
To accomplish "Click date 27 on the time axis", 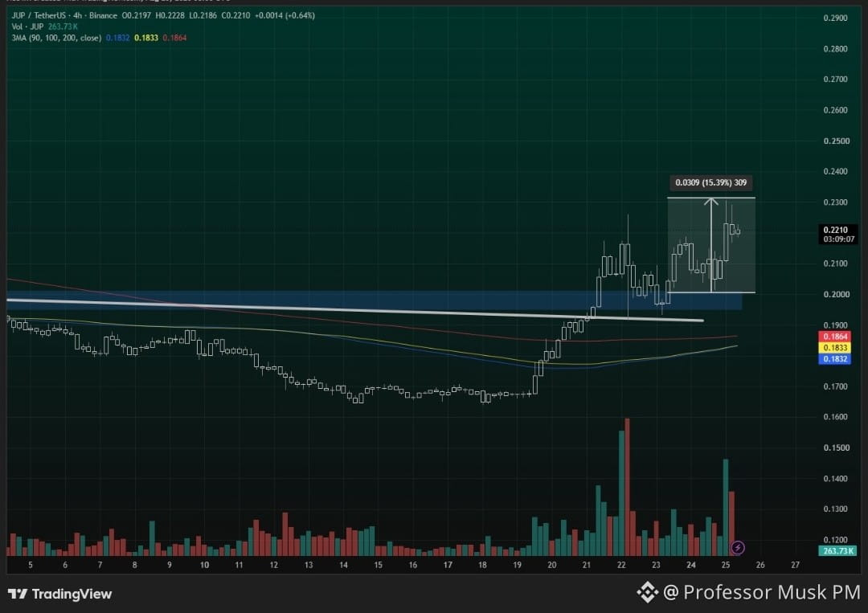I will pos(795,565).
